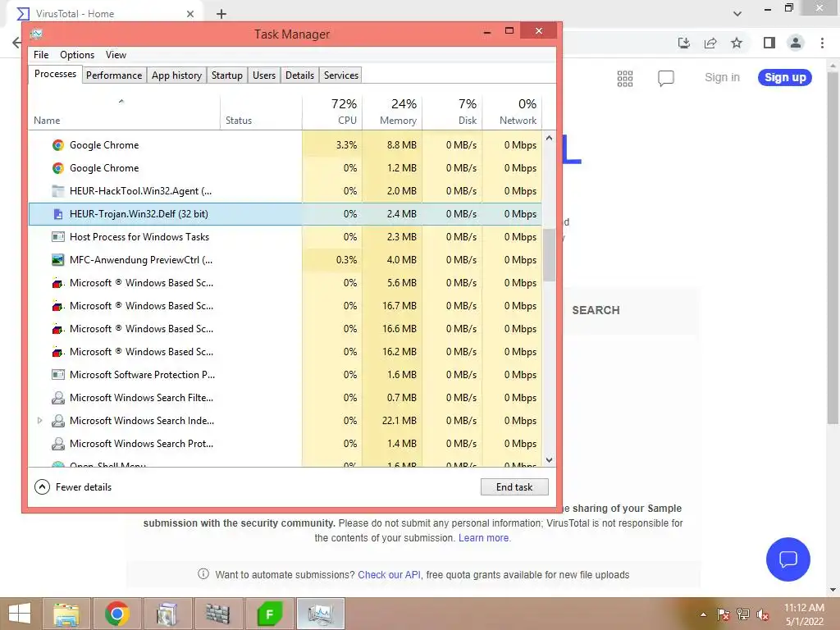Click the MFC-Anwendung PreviewCtrl process icon
This screenshot has width=840, height=630.
pos(58,260)
